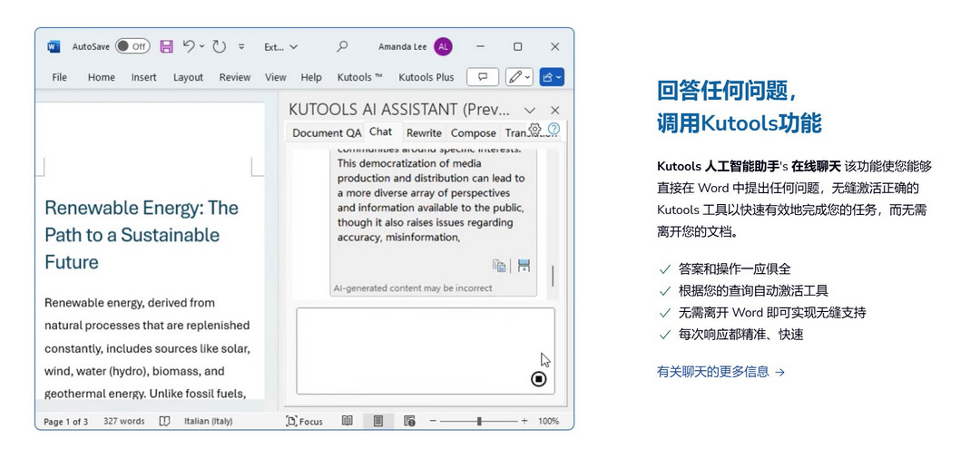This screenshot has height=458, width=980.
Task: Click the zoom out minus button
Action: point(433,421)
